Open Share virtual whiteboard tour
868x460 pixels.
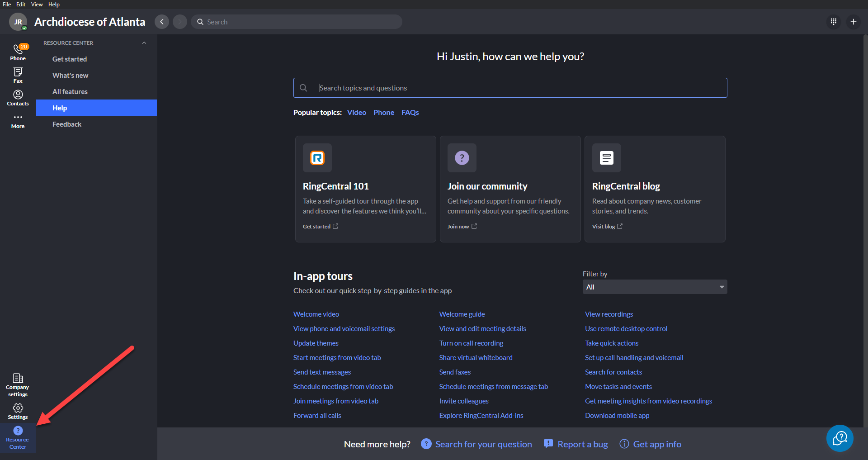(476, 357)
